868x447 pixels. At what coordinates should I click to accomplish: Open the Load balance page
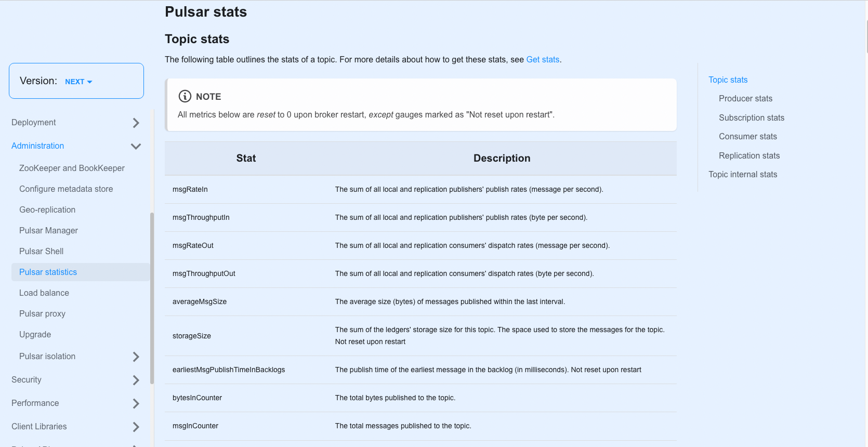coord(44,293)
